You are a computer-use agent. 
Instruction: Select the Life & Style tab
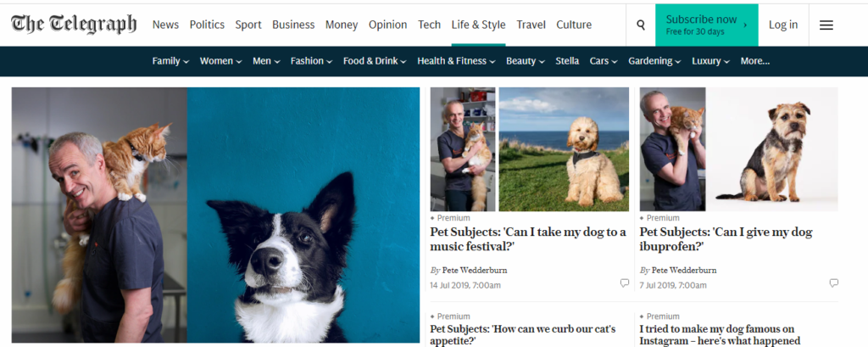coord(478,25)
